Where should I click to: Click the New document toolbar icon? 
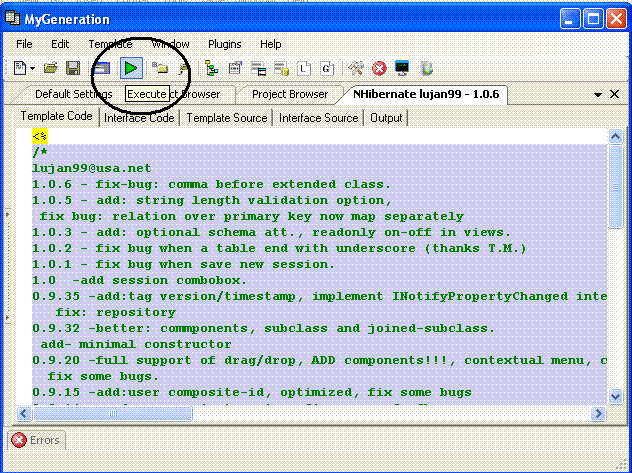point(20,68)
